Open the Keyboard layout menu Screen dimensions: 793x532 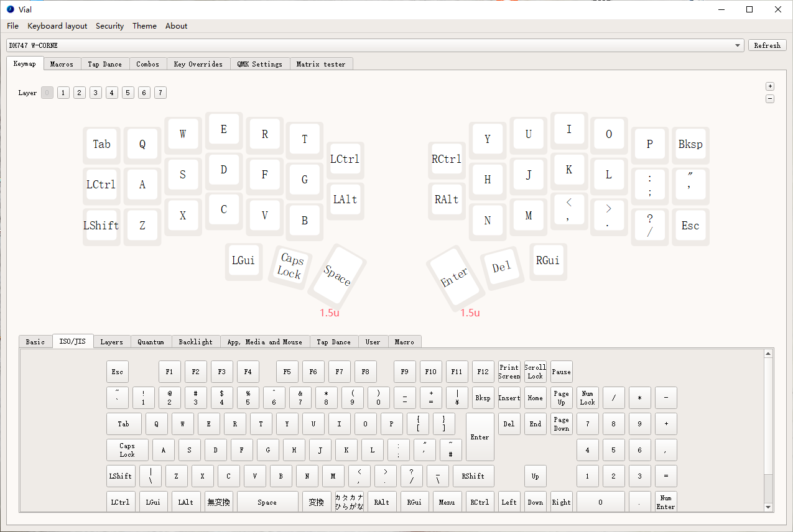click(57, 26)
